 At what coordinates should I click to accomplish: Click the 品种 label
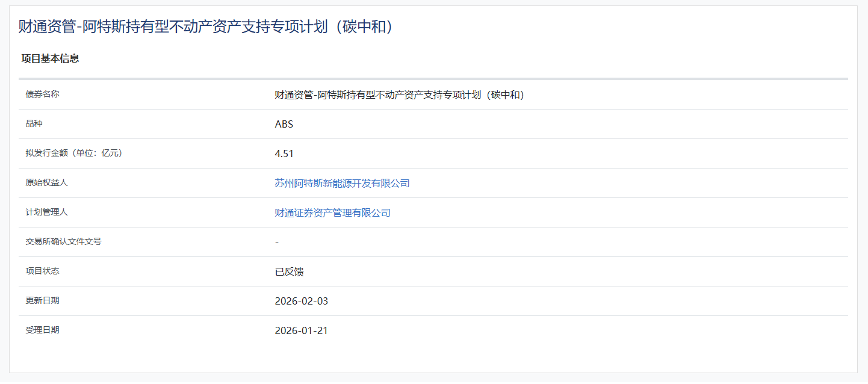[34, 123]
